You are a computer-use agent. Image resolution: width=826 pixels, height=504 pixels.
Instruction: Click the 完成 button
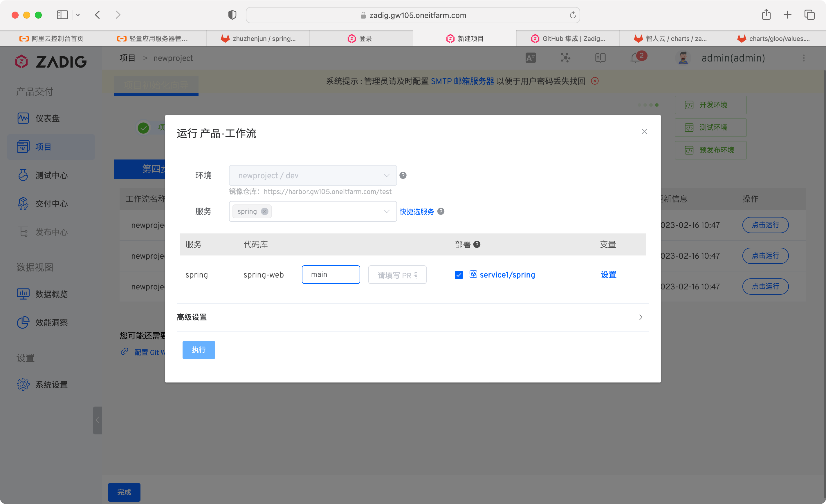click(124, 492)
